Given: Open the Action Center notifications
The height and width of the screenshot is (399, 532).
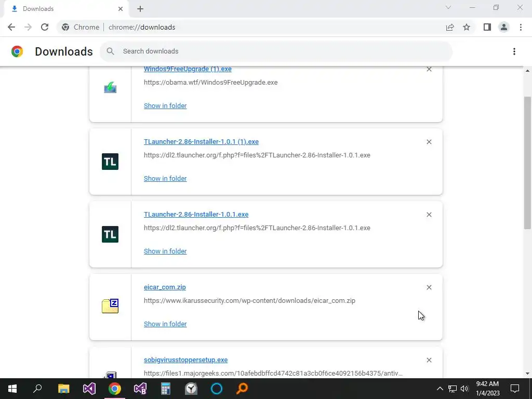Looking at the screenshot, I should point(515,389).
